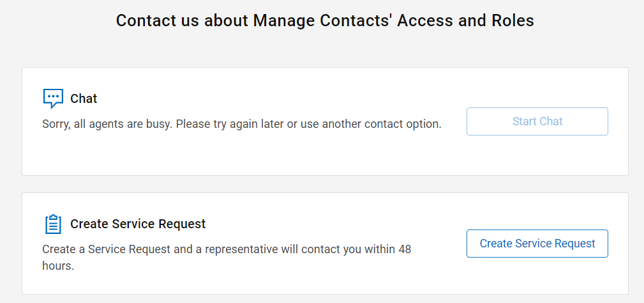Click 'Please try again later' text
The height and width of the screenshot is (303, 644).
click(x=229, y=124)
